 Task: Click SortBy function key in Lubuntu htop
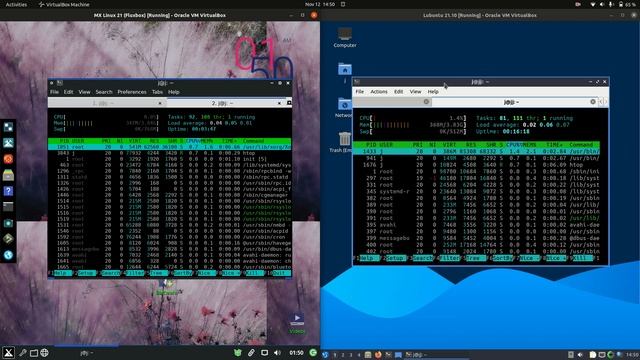coord(502,258)
